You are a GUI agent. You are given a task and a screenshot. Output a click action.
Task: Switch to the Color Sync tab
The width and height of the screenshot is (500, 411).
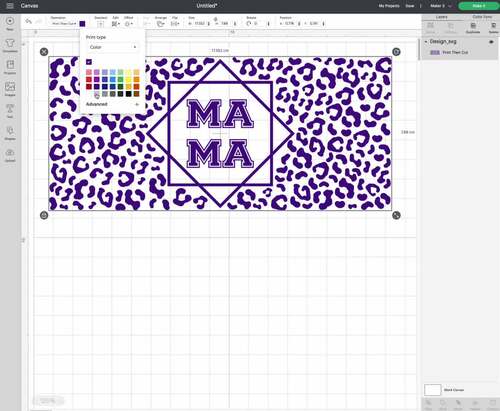[482, 17]
